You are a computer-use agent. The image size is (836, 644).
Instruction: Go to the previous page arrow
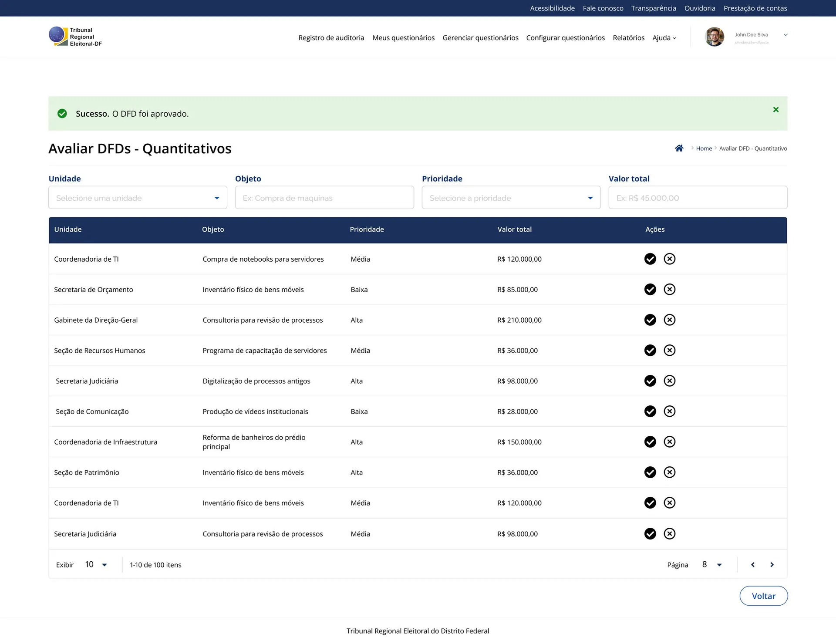[753, 565]
